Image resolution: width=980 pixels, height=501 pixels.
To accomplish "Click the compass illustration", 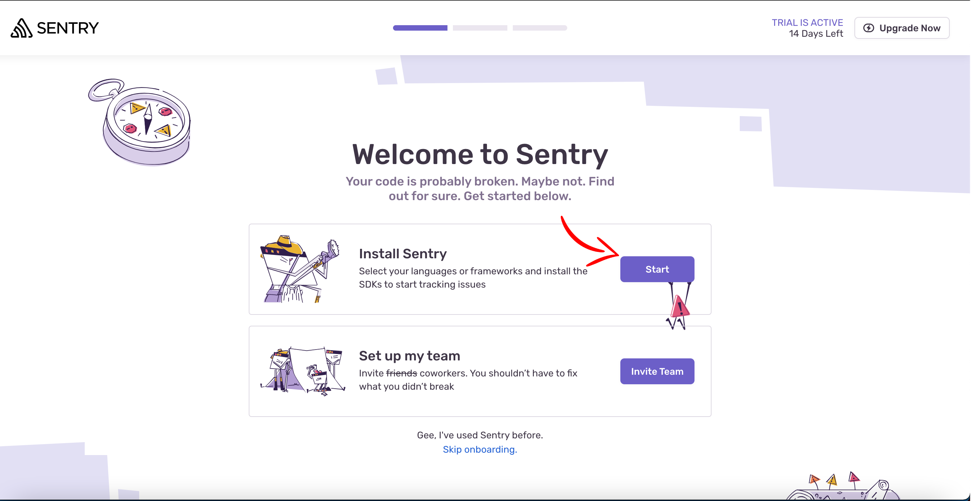I will point(140,122).
